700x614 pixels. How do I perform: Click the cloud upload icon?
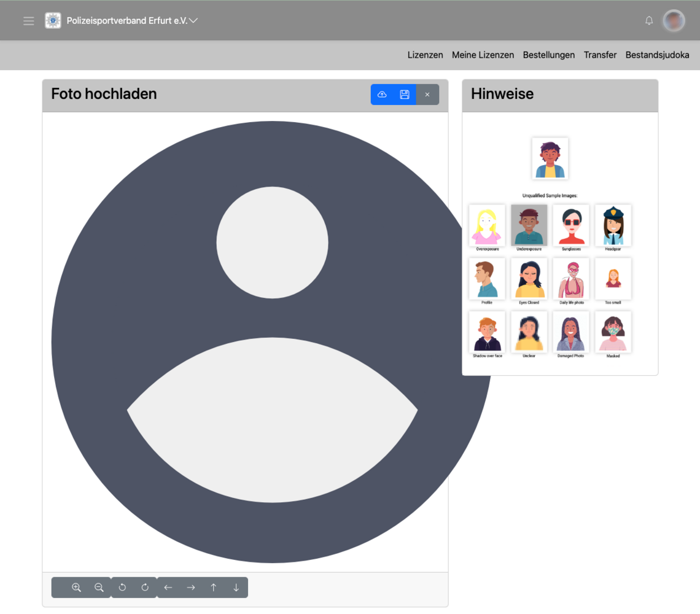point(382,95)
